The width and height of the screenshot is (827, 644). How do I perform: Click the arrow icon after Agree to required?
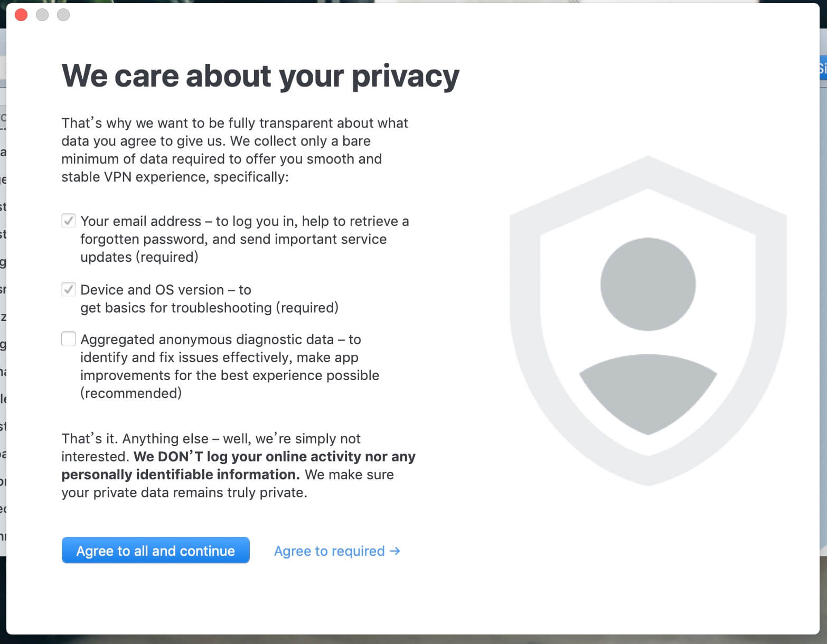pyautogui.click(x=395, y=551)
